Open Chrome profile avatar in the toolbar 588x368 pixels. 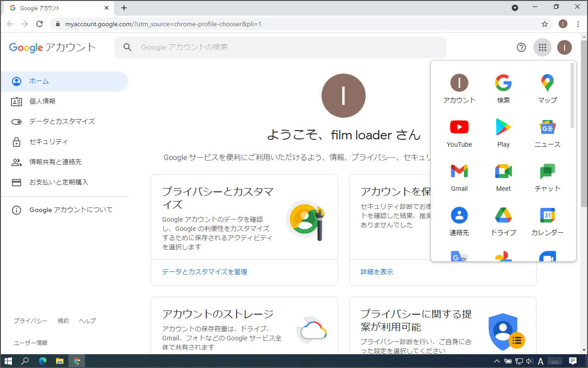click(563, 24)
